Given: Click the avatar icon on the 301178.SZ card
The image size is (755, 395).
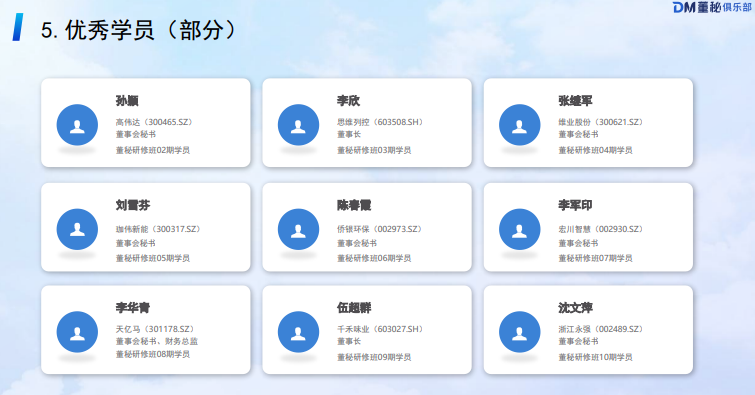Looking at the screenshot, I should [x=77, y=332].
